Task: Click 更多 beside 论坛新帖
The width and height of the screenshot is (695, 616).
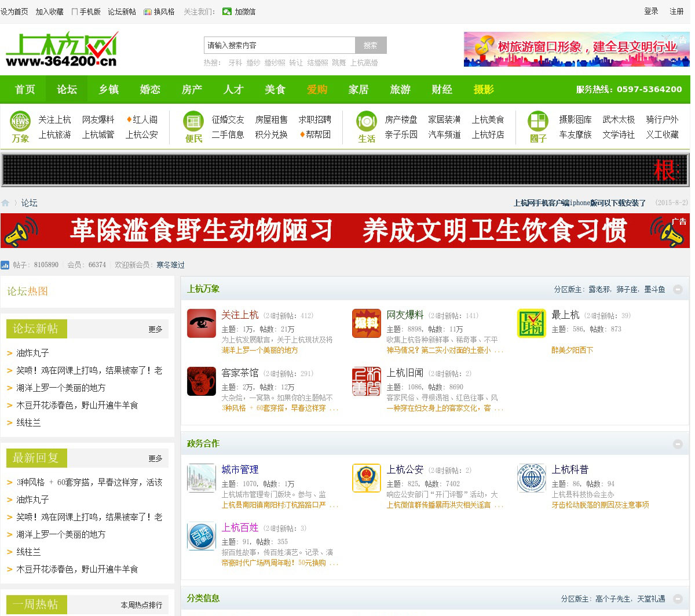Action: pyautogui.click(x=155, y=329)
